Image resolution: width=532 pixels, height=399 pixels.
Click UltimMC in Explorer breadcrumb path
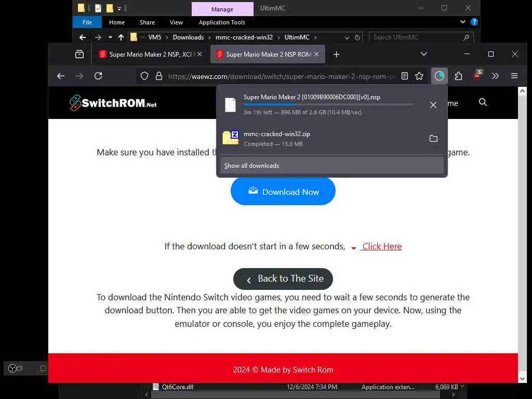[x=297, y=37]
